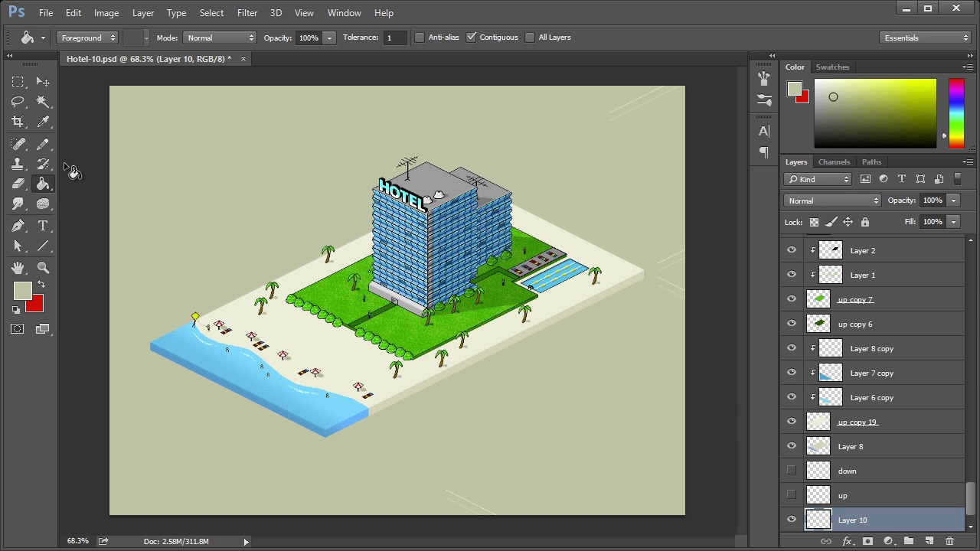Select the Zoom tool
980x551 pixels.
[x=43, y=268]
